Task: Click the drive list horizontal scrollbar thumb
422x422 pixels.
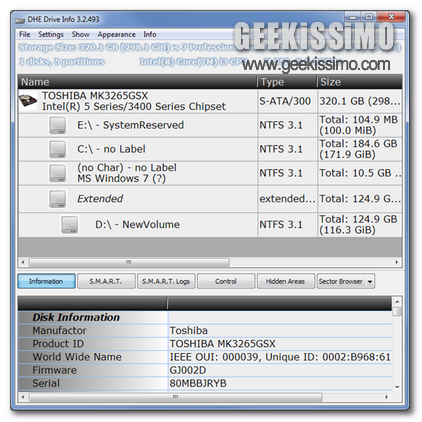Action: 129,262
